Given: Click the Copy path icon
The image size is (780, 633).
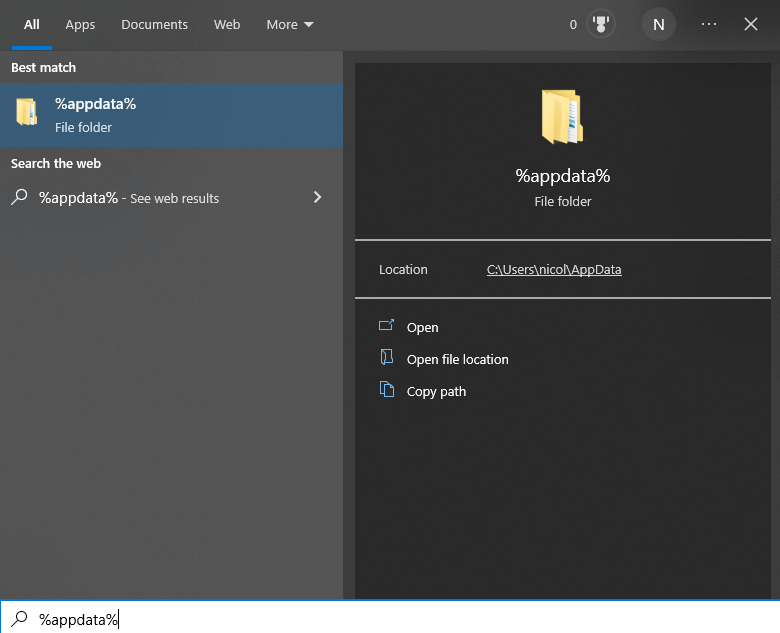Looking at the screenshot, I should [x=387, y=389].
